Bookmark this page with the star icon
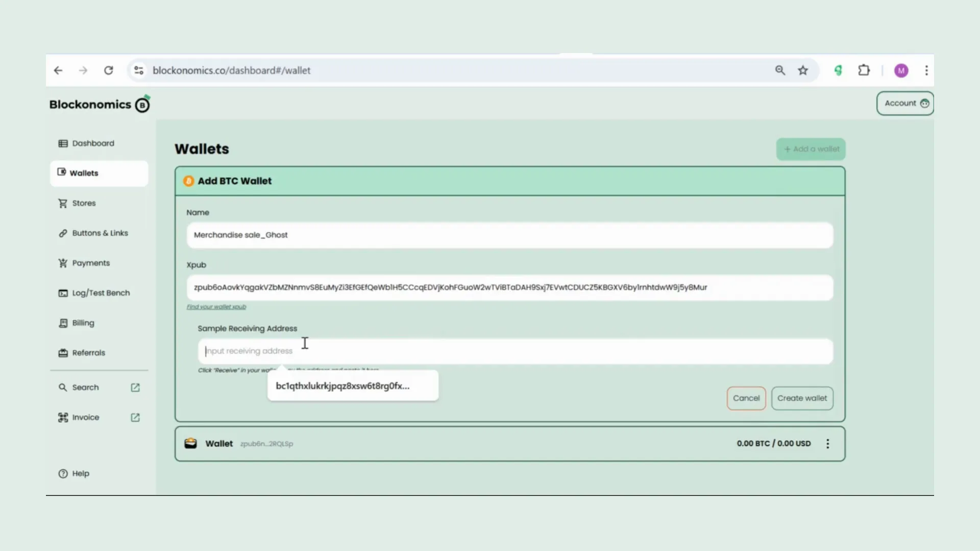 (803, 70)
